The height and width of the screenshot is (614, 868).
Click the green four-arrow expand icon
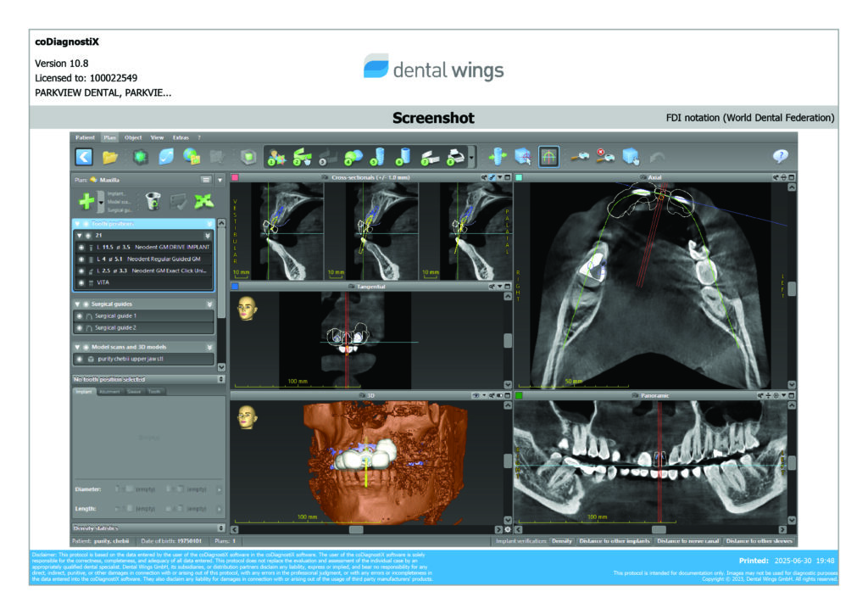pos(203,201)
